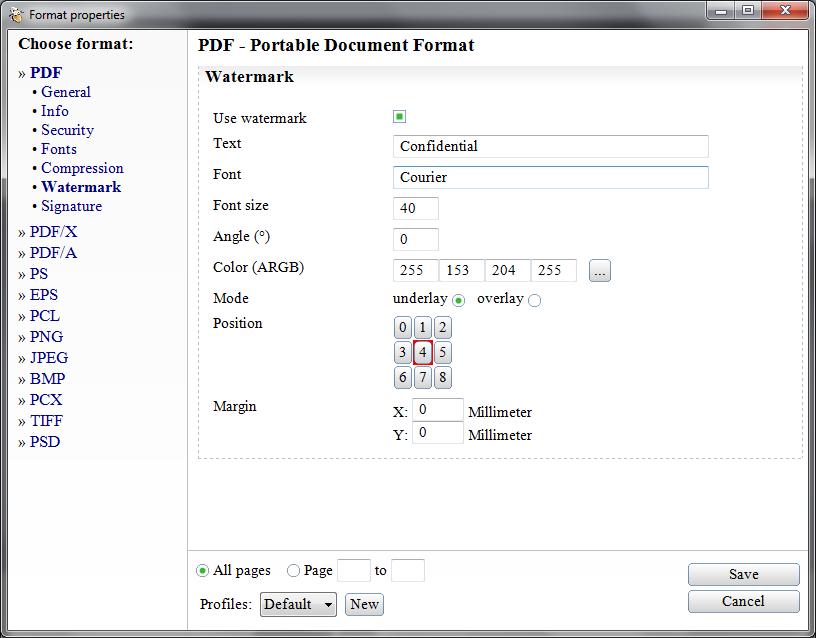The width and height of the screenshot is (816, 638).
Task: Expand the PNG format section
Action: click(x=46, y=337)
